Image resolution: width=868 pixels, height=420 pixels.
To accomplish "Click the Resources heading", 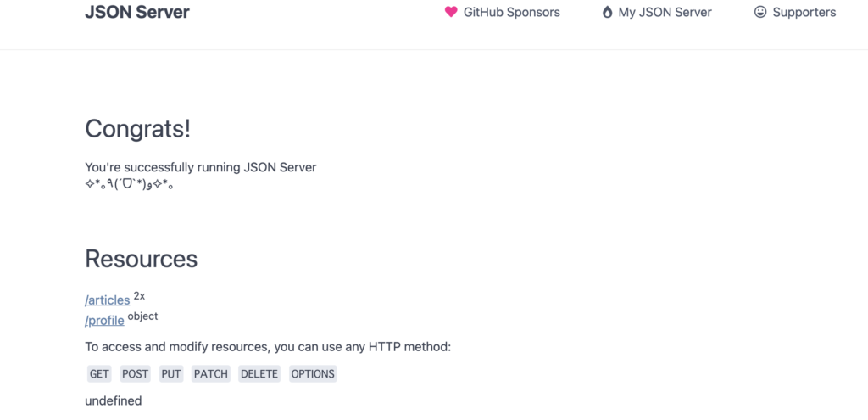I will point(142,258).
